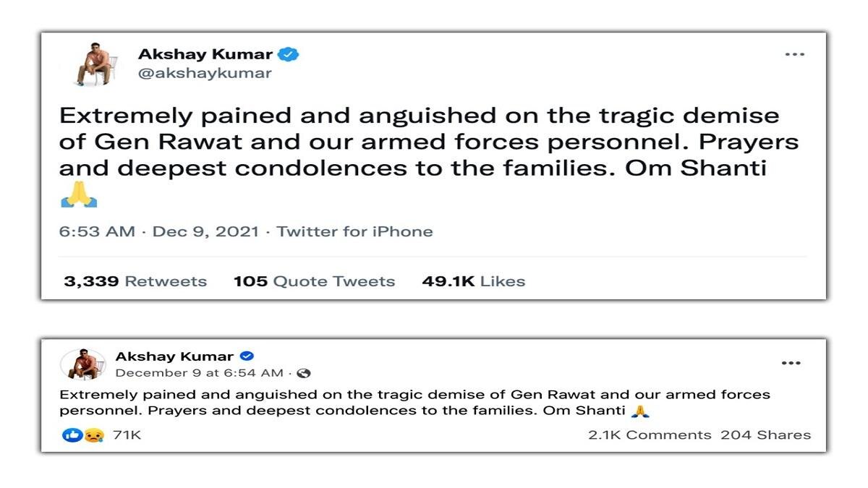Image resolution: width=868 pixels, height=488 pixels.
Task: Open the 2.1K Comments on Facebook post
Action: 650,435
